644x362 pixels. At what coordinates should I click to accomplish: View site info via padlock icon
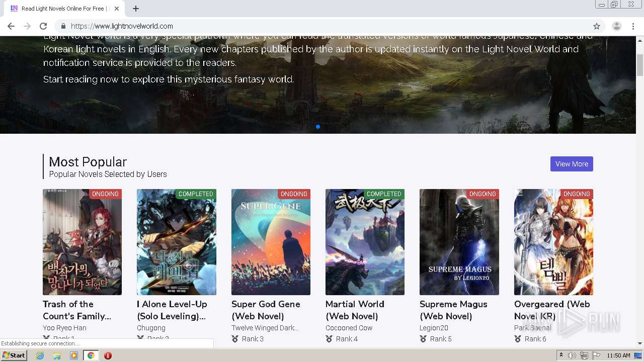[x=63, y=26]
